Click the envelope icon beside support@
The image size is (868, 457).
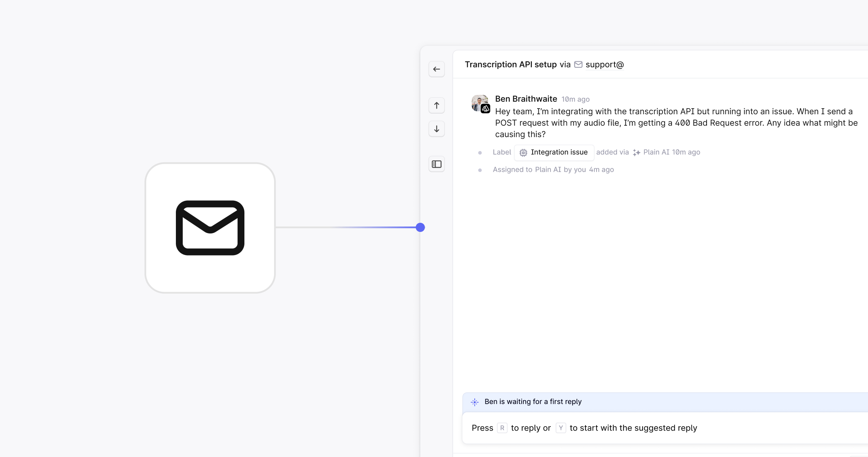tap(578, 64)
